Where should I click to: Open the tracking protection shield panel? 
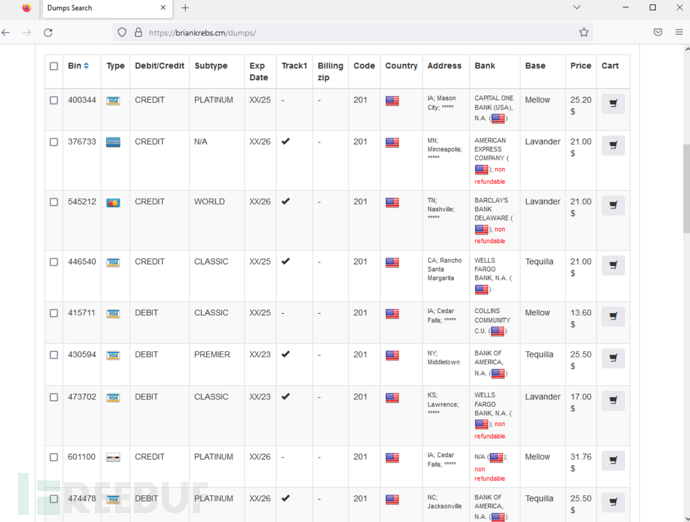pyautogui.click(x=122, y=32)
